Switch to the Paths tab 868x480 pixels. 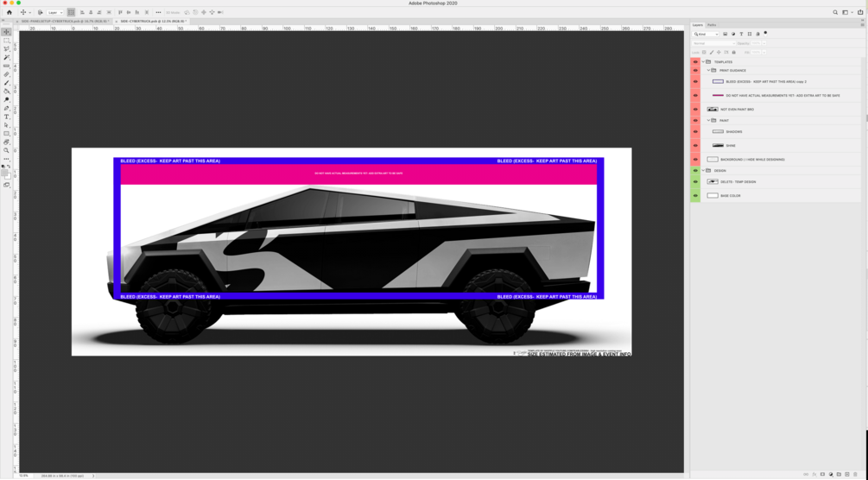coord(712,25)
